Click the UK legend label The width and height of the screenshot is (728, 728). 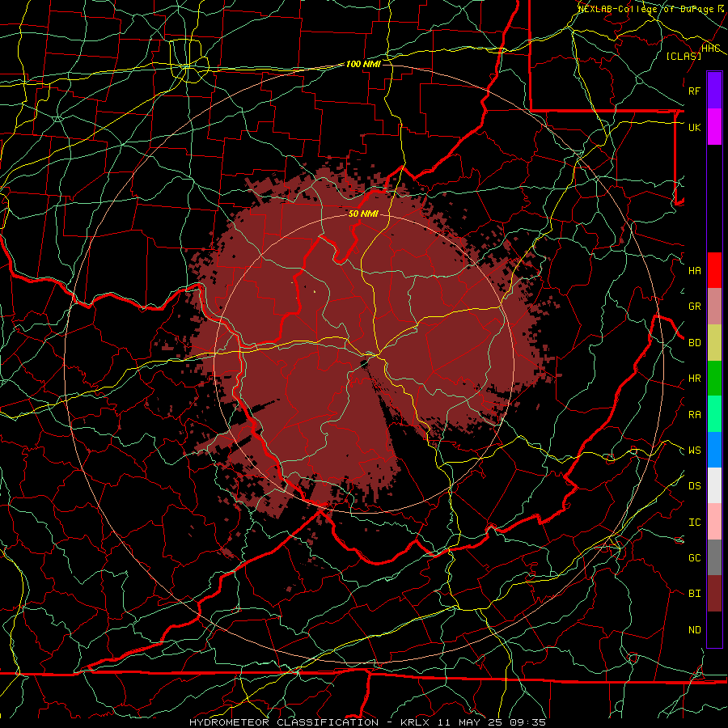tap(694, 127)
